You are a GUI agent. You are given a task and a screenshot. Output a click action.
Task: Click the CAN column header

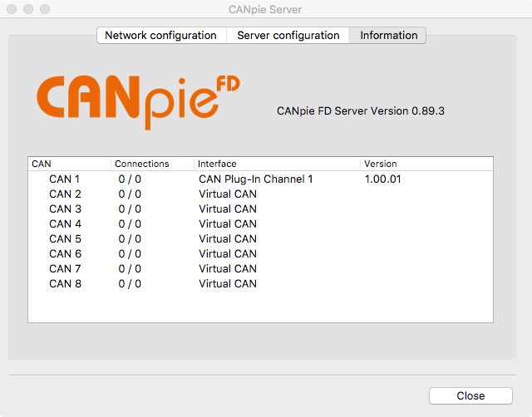(70, 164)
